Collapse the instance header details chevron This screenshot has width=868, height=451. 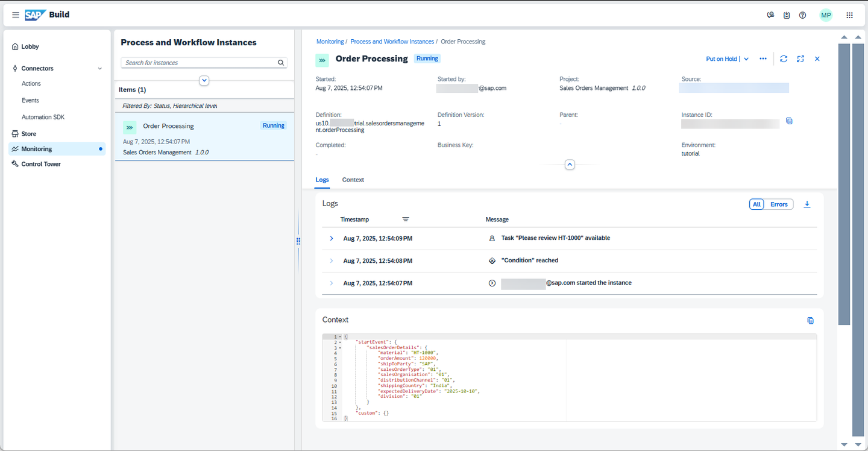570,165
